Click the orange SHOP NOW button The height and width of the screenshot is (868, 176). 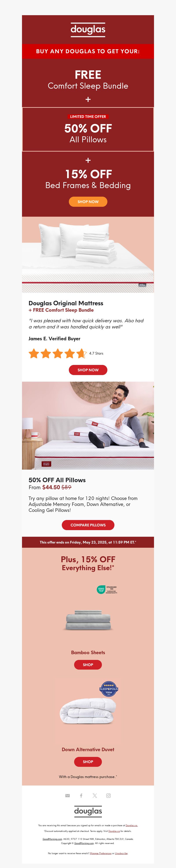point(88,201)
